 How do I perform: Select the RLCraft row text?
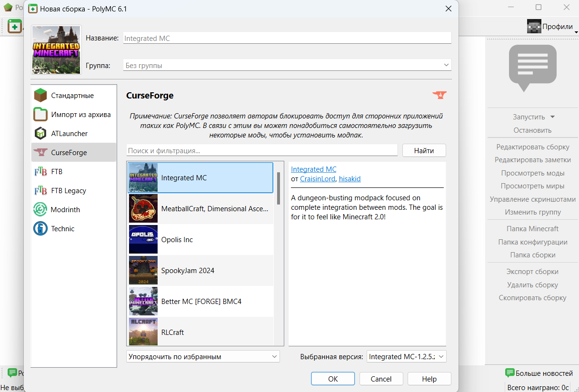pyautogui.click(x=172, y=332)
